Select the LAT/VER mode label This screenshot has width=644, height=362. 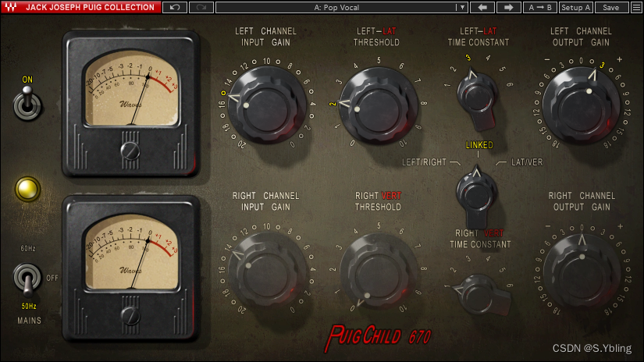click(x=527, y=162)
